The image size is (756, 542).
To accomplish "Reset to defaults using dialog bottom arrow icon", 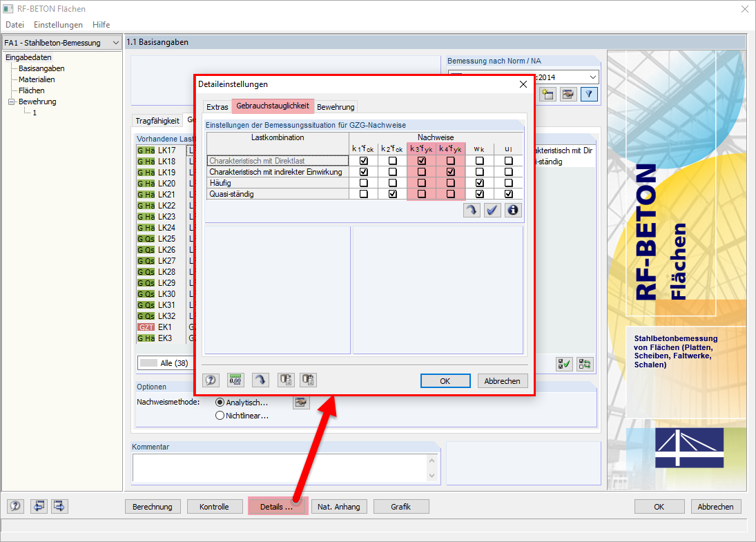I will [260, 380].
